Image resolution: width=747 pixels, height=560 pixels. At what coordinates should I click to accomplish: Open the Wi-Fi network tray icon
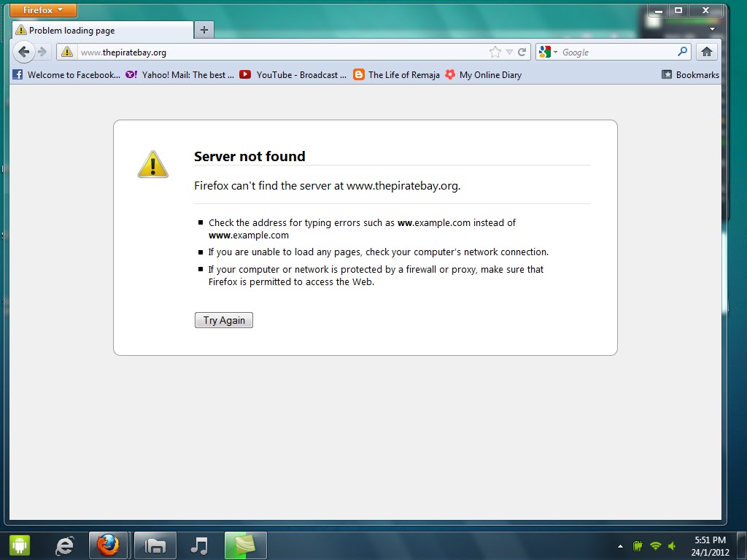pyautogui.click(x=656, y=546)
